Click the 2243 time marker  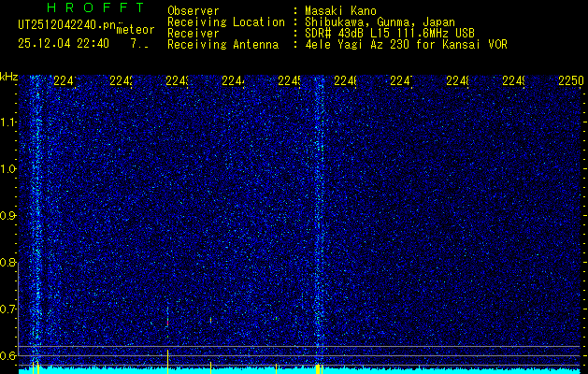click(177, 81)
